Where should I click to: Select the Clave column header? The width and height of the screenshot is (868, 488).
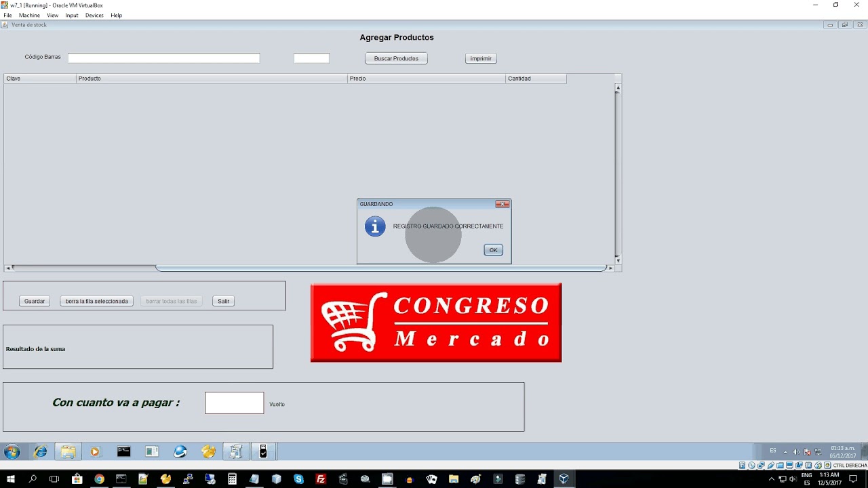[x=40, y=79]
